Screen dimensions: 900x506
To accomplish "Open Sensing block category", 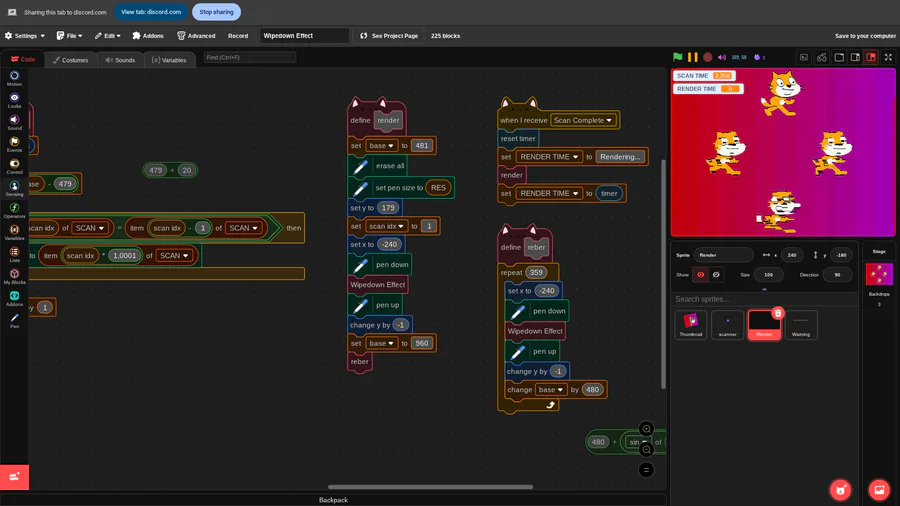I will click(x=14, y=188).
